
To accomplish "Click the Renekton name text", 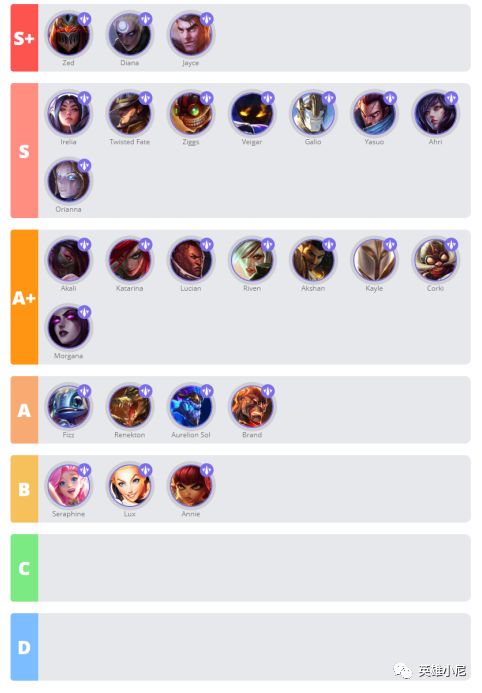I will (129, 435).
